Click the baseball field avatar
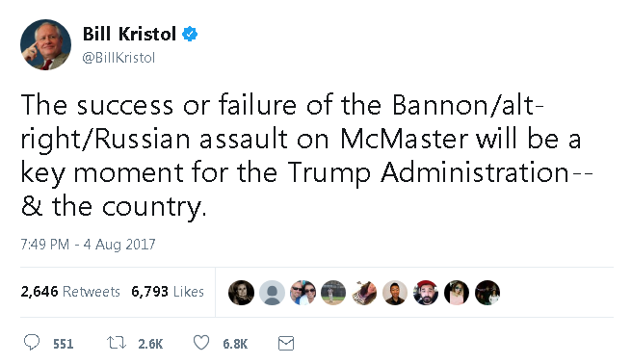Screen dimensions: 632x364 click(333, 293)
